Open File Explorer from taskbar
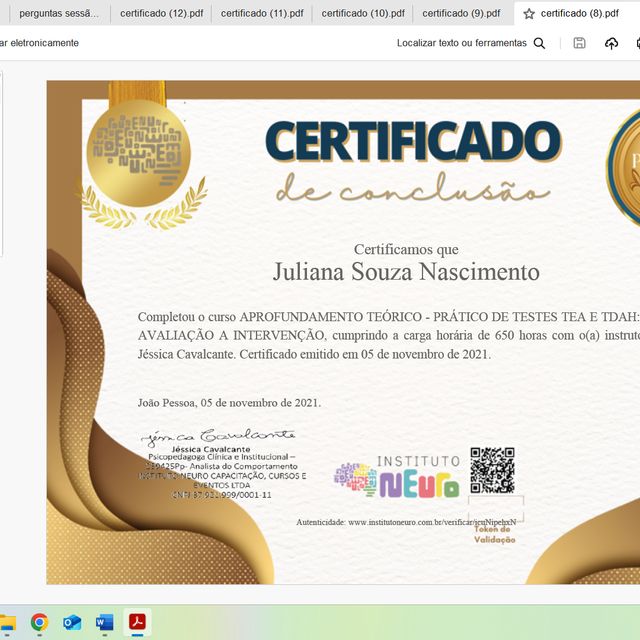The width and height of the screenshot is (640, 640). coord(7,622)
